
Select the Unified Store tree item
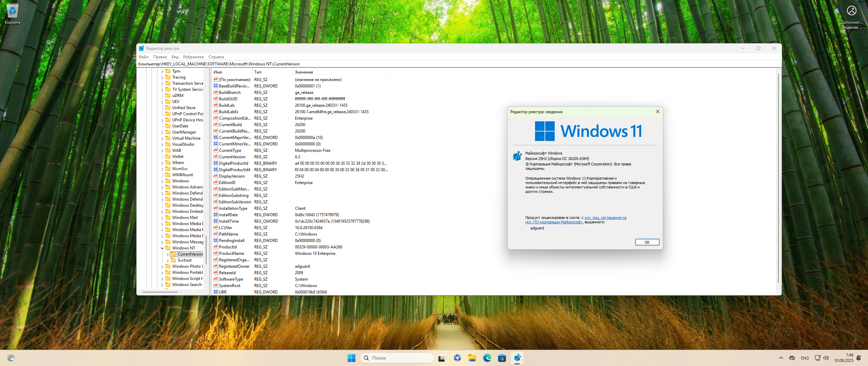coord(183,108)
